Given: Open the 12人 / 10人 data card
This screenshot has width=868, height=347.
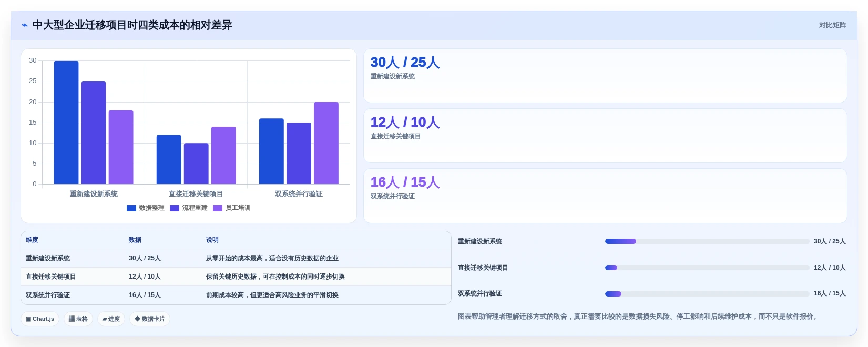Looking at the screenshot, I should pyautogui.click(x=605, y=136).
